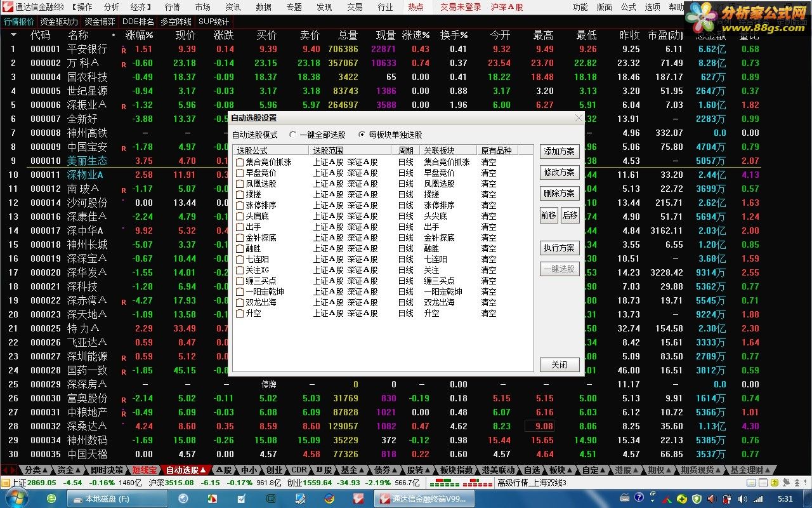This screenshot has width=812, height=508.
Task: Click the yellow square status bar icon before 上证
Action: [6, 483]
